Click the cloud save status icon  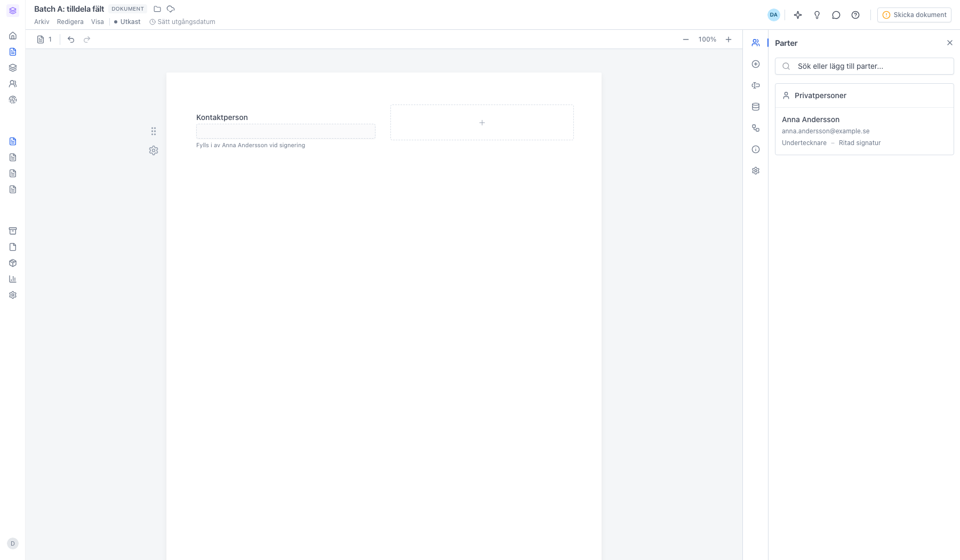[171, 9]
